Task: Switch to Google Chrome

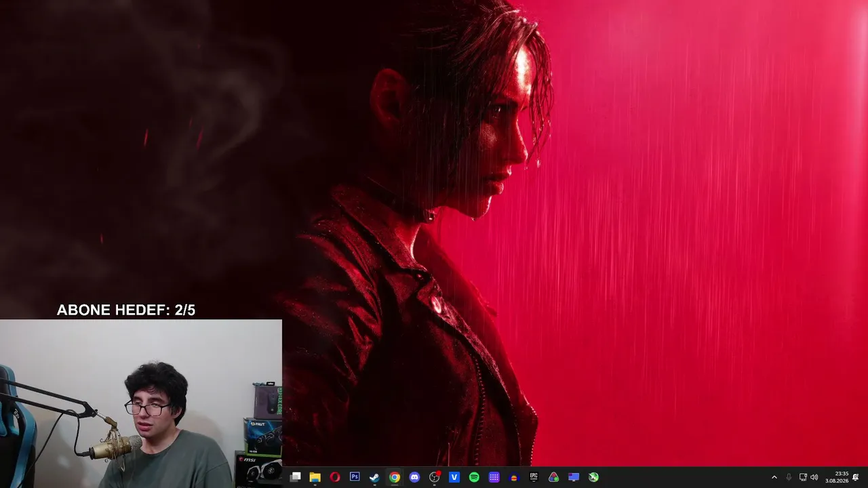Action: pos(395,477)
